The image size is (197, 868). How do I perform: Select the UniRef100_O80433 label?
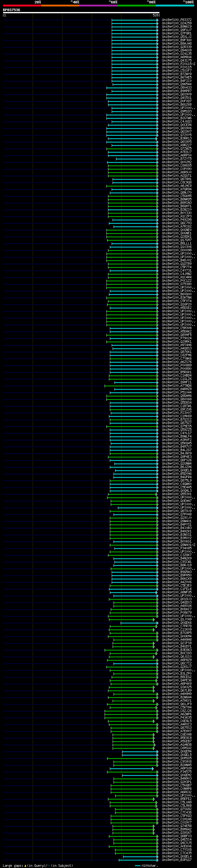click(x=176, y=88)
